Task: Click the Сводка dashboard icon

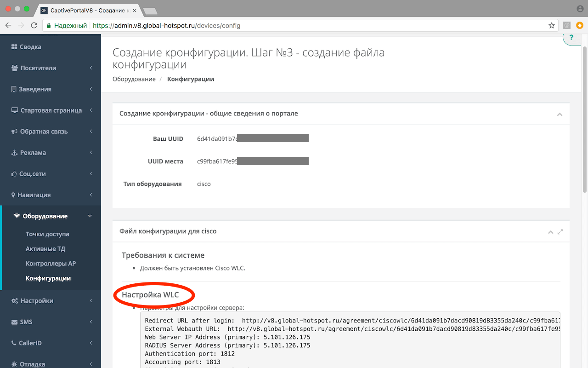Action: click(x=14, y=47)
